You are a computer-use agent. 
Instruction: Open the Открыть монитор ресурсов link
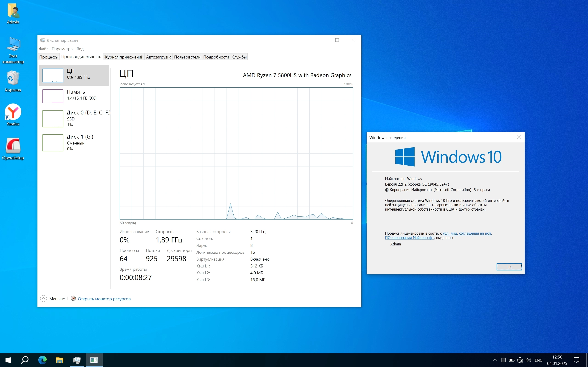pyautogui.click(x=104, y=299)
